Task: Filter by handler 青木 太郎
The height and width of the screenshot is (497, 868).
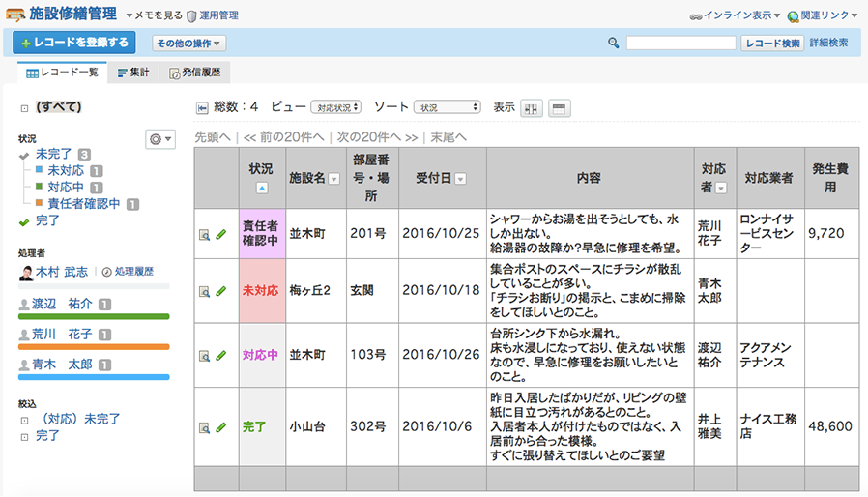Action: pos(62,365)
